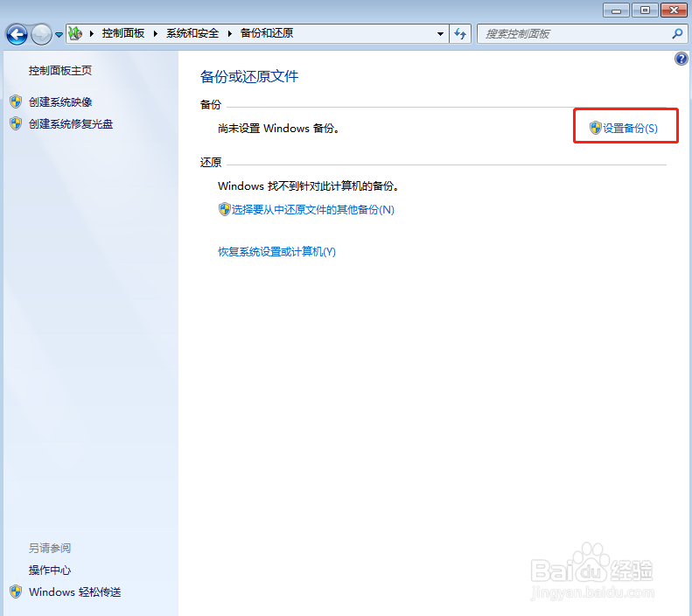Refresh the page with the refresh icon
Image resolution: width=692 pixels, height=616 pixels.
click(x=460, y=34)
